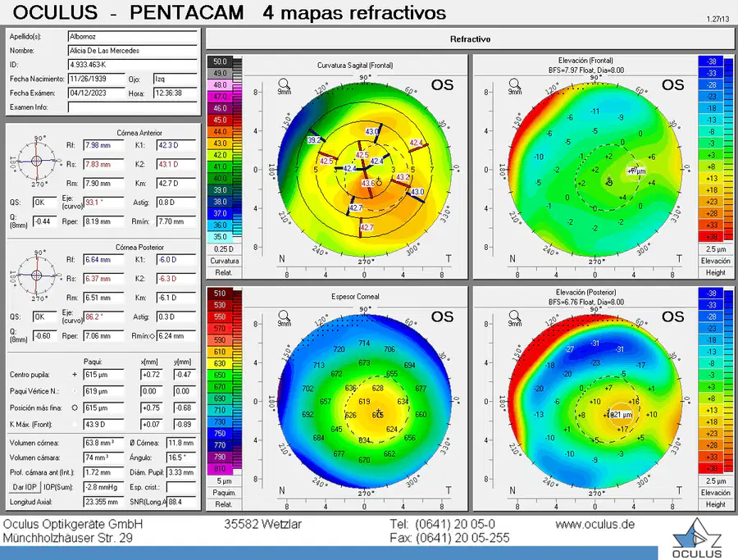Select the 35.0 swatch in the curvature scale
The height and width of the screenshot is (560, 738).
220,237
